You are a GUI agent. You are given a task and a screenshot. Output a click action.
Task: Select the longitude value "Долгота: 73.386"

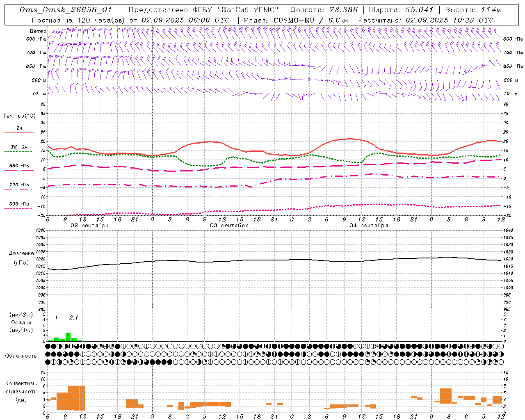324,10
